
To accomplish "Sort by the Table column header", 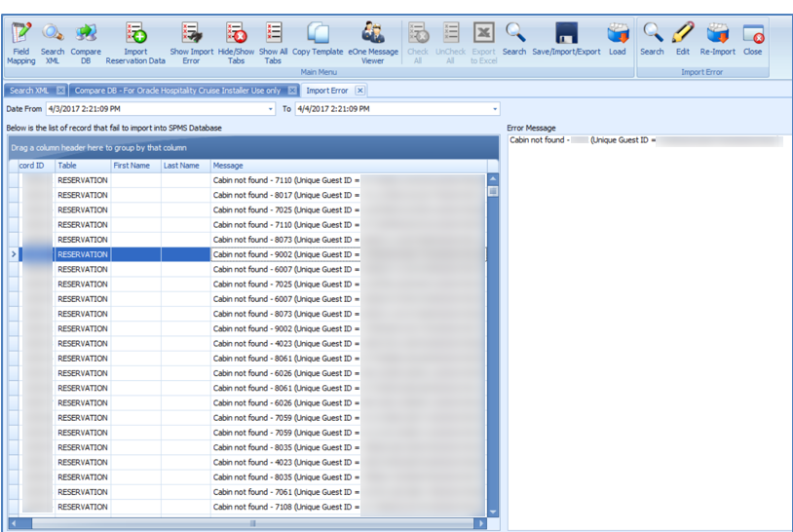I will click(x=83, y=166).
